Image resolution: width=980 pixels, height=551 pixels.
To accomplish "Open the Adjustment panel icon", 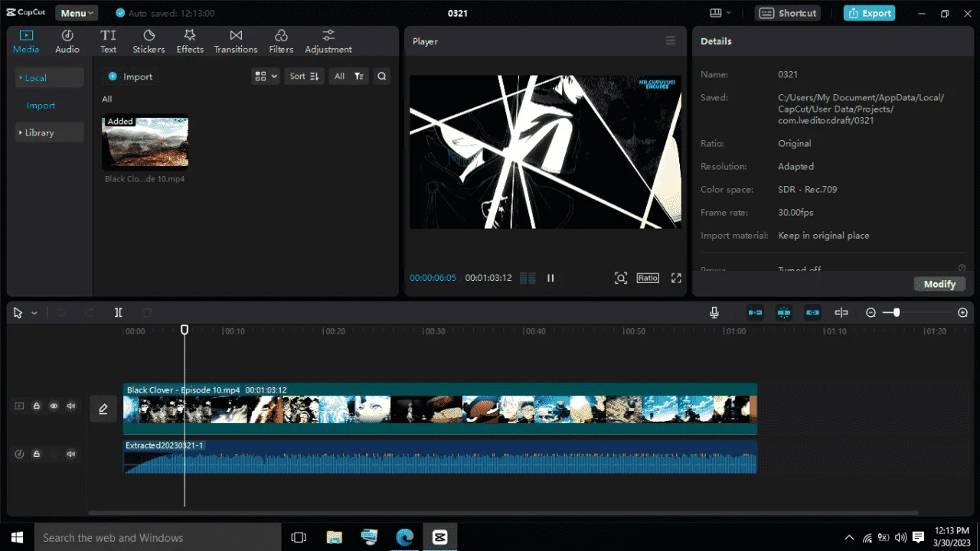I will coord(328,41).
